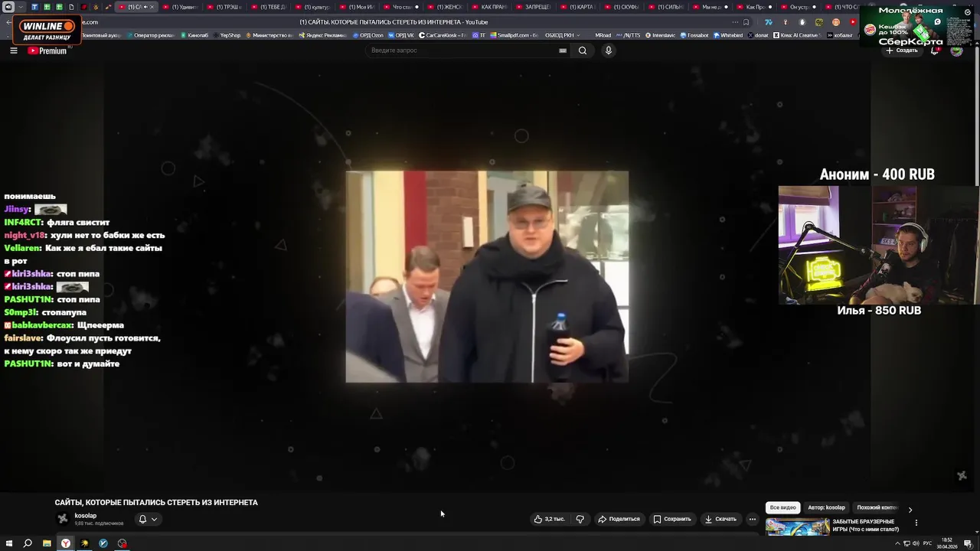
Task: Open YouTube notifications bell in header
Action: (935, 51)
